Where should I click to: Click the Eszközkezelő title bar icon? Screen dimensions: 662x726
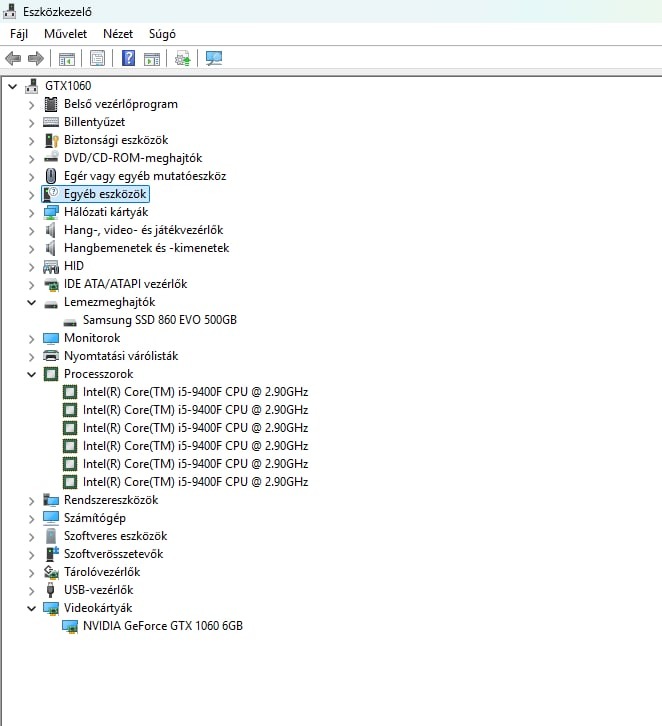tap(9, 11)
